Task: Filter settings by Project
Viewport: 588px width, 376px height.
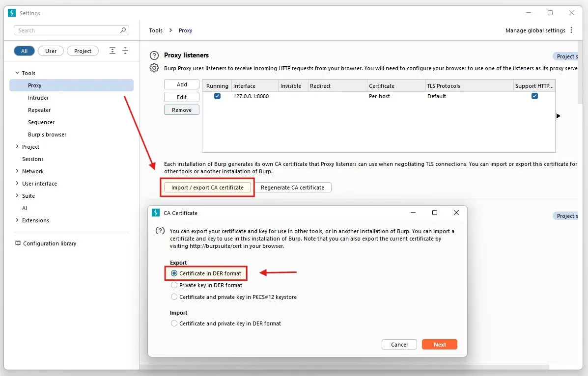Action: click(83, 51)
